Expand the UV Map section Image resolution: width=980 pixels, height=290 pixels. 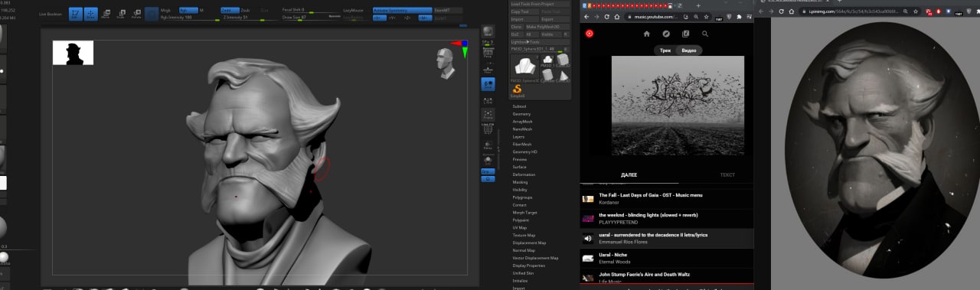coord(520,227)
